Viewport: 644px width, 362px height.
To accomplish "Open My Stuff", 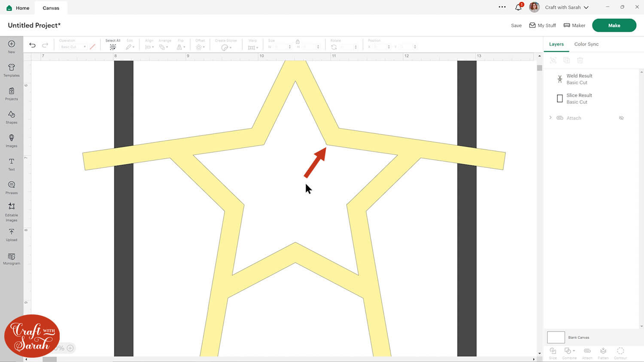I will point(542,25).
